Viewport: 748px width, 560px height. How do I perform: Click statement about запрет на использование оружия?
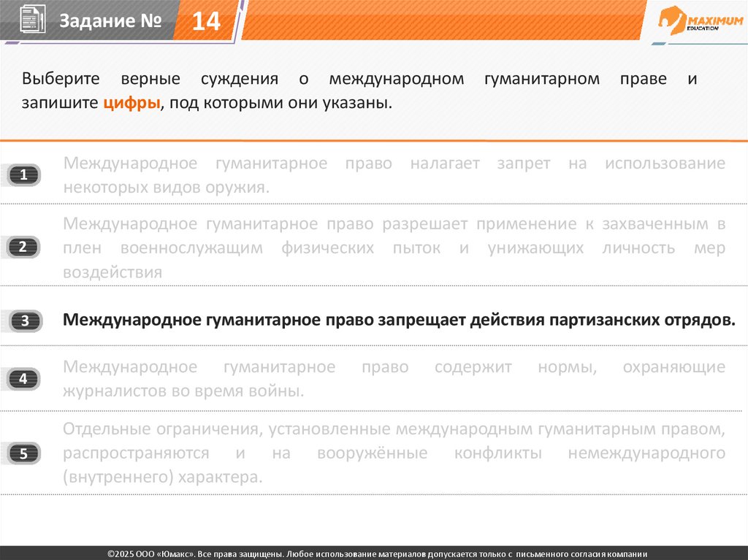coord(394,175)
